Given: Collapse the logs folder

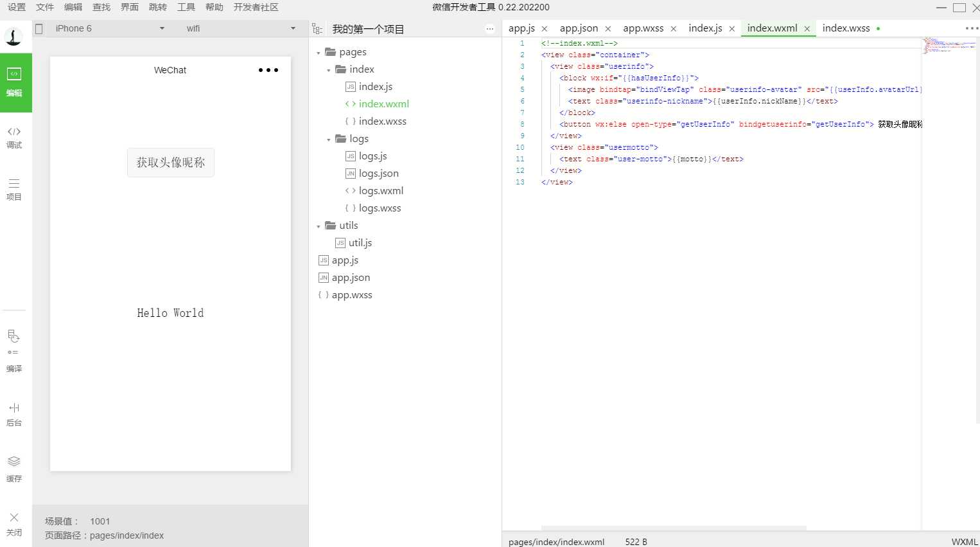Looking at the screenshot, I should click(x=329, y=139).
